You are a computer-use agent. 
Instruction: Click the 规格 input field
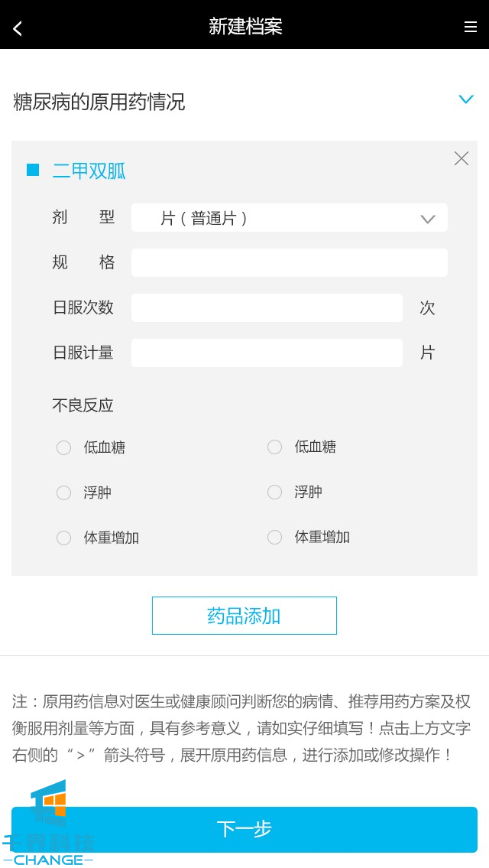coord(290,262)
